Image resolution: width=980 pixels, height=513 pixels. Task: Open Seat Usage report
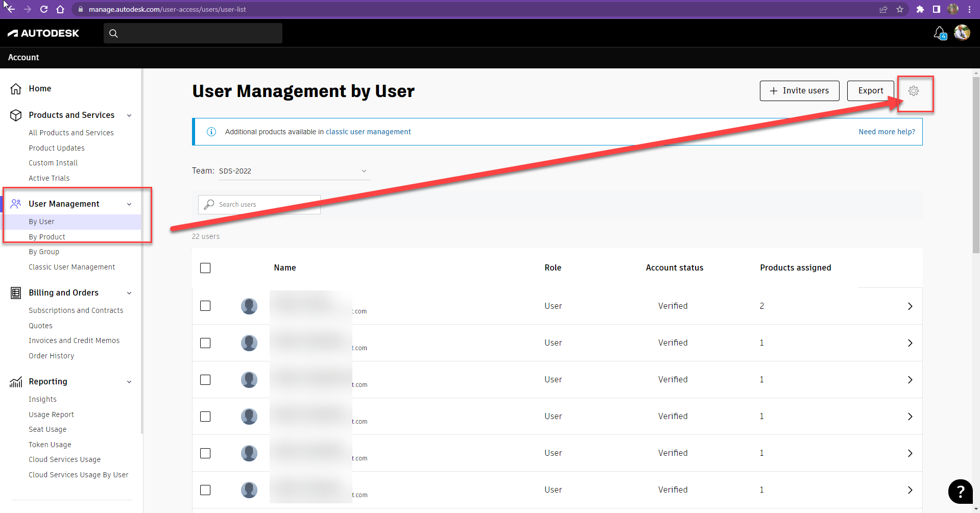(47, 429)
